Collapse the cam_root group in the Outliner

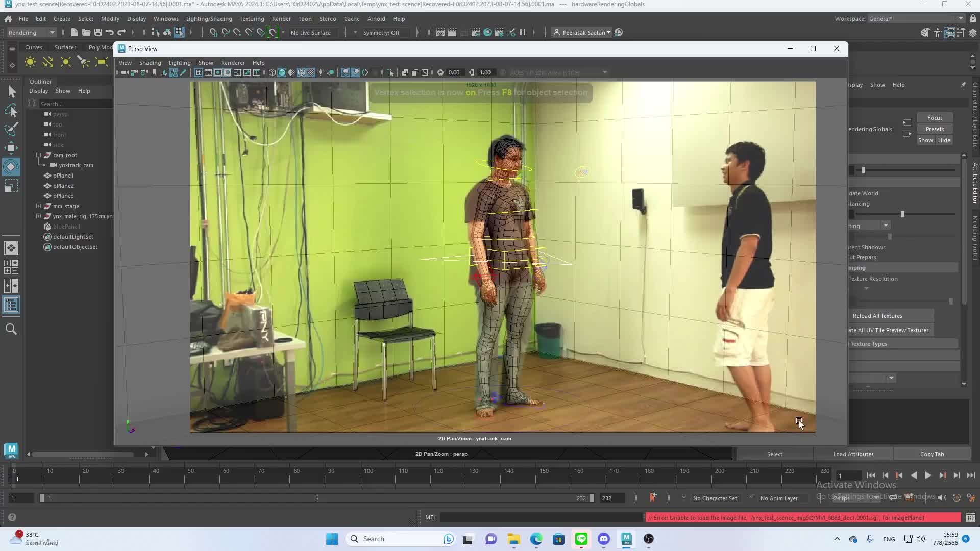tap(38, 155)
